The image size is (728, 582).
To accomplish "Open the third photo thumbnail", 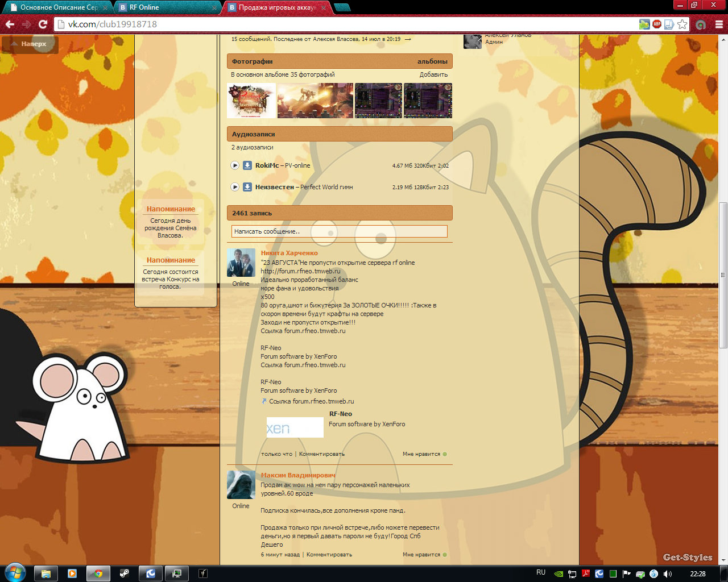I will click(378, 101).
